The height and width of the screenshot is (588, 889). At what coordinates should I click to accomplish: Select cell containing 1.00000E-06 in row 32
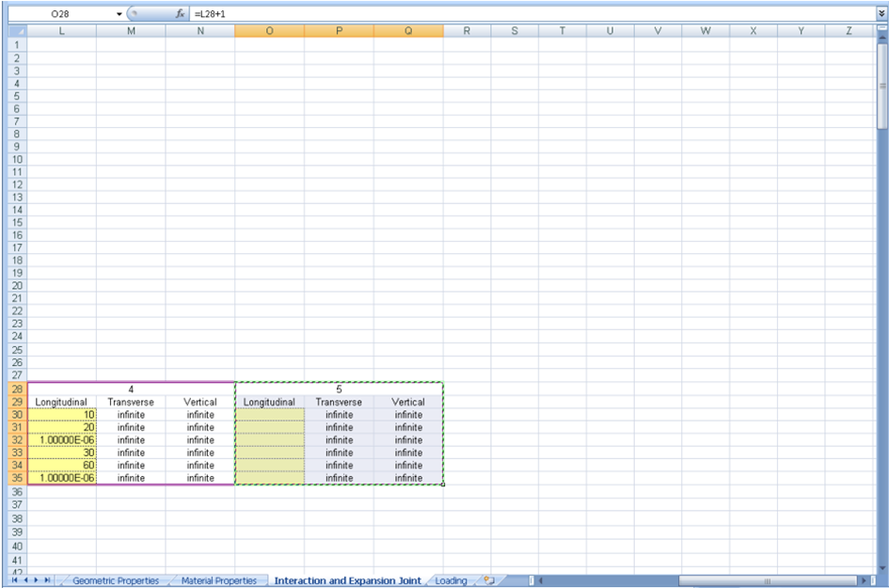(x=62, y=439)
